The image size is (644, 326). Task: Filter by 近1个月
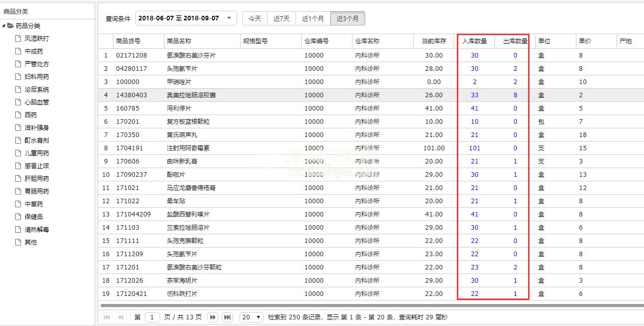click(x=313, y=18)
